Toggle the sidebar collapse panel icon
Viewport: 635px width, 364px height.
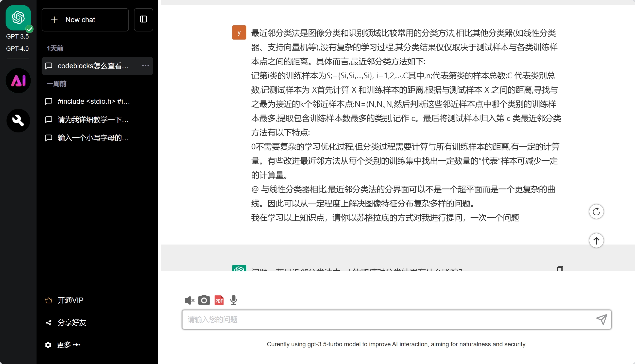144,20
